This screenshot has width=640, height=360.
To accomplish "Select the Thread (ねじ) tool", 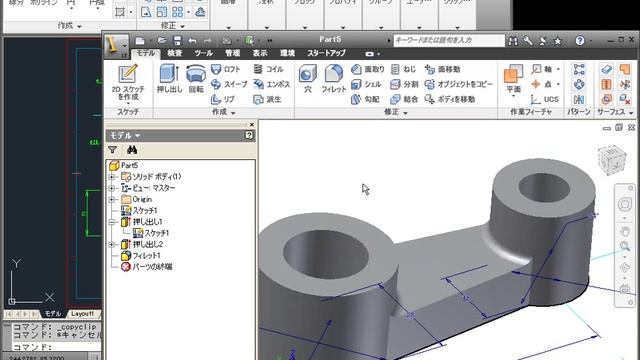I will (403, 69).
